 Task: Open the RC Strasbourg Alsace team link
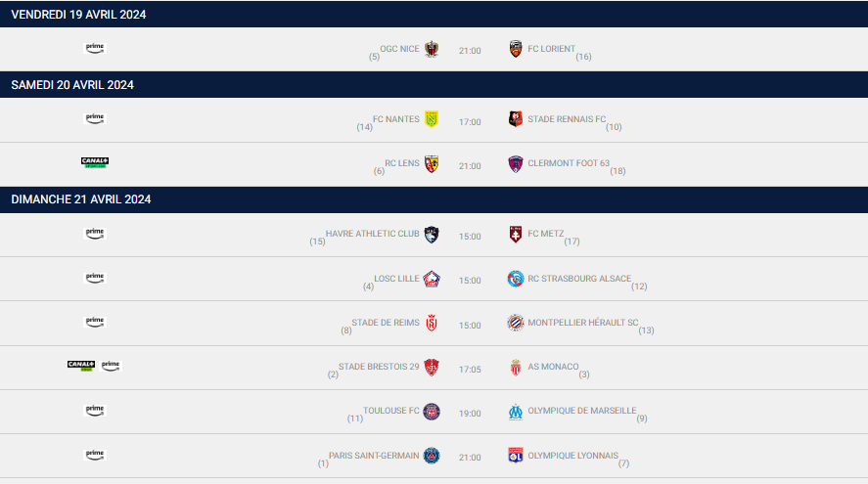(x=579, y=279)
